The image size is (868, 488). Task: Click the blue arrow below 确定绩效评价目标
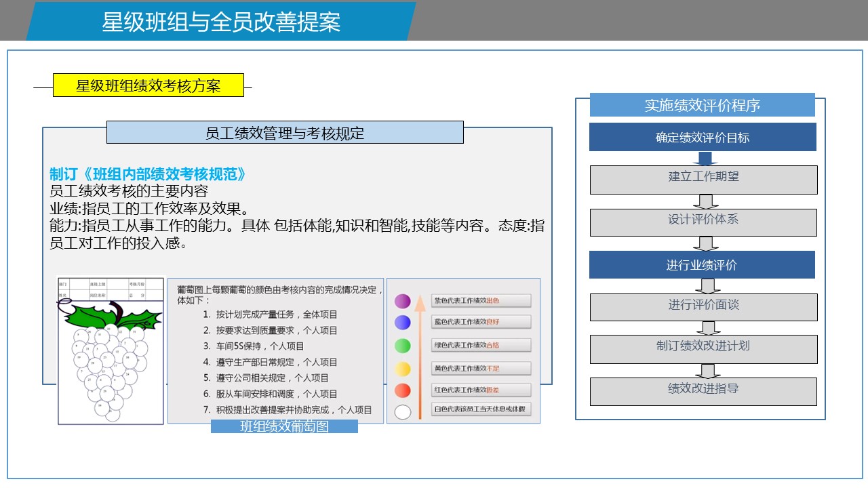(x=705, y=159)
